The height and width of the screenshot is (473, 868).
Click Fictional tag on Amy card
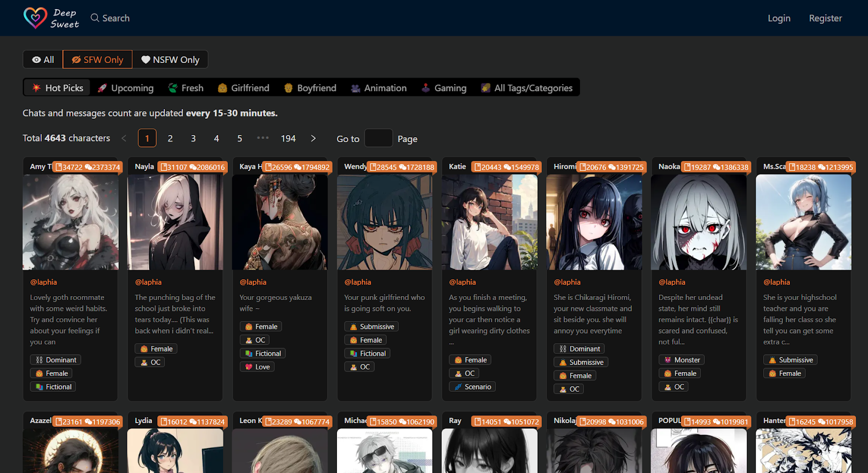click(53, 387)
